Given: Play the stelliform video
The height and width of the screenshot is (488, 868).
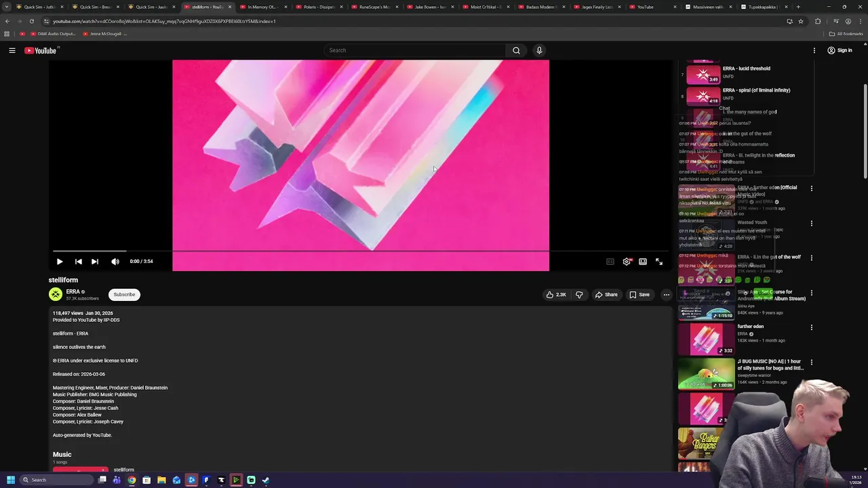Looking at the screenshot, I should pos(60,262).
